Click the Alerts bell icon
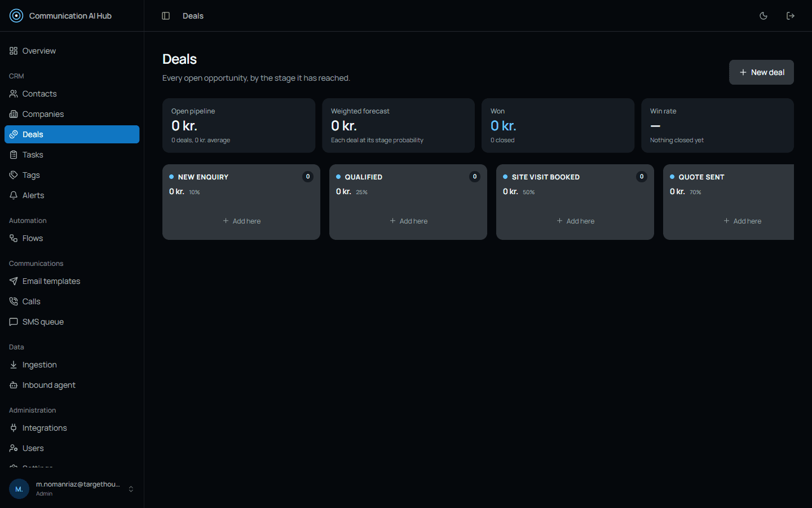Viewport: 812px width, 508px height. (x=14, y=195)
